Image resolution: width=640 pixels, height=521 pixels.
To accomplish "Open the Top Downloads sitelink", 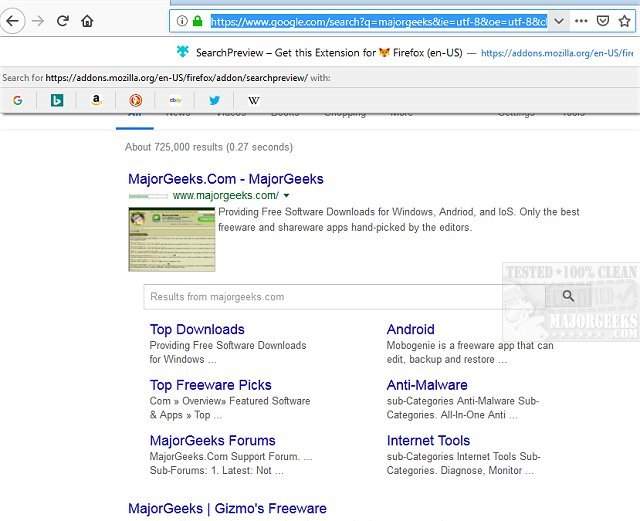I will [x=197, y=329].
